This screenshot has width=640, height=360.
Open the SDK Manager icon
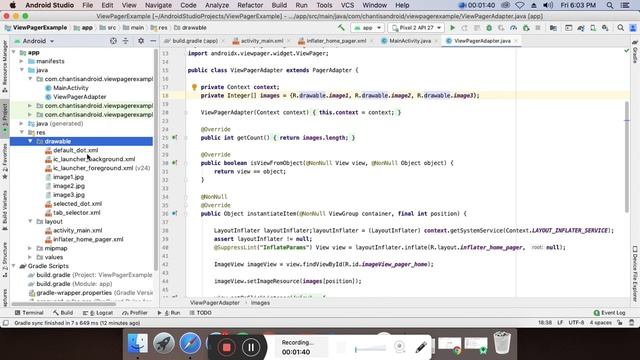pos(605,28)
